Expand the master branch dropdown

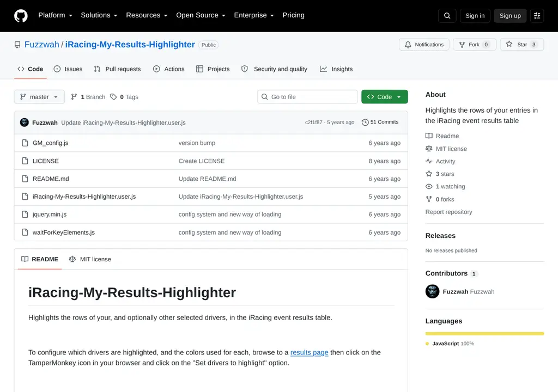coord(39,97)
